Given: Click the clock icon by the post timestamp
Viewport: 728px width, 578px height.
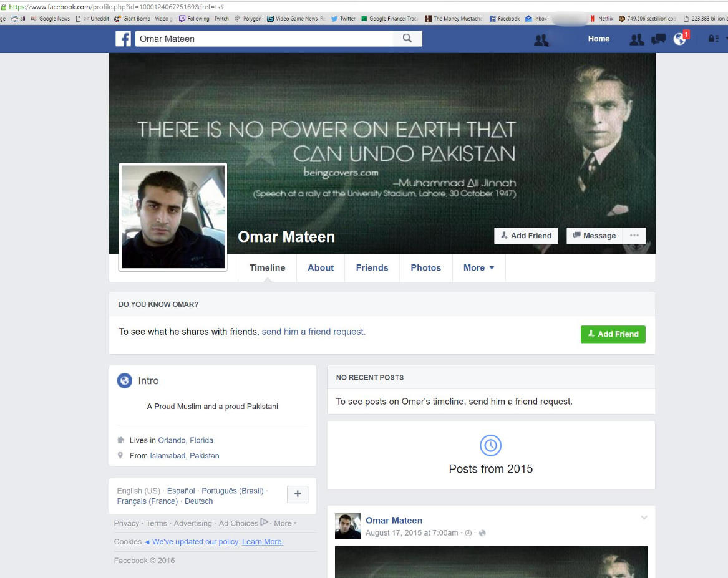Looking at the screenshot, I should (468, 533).
